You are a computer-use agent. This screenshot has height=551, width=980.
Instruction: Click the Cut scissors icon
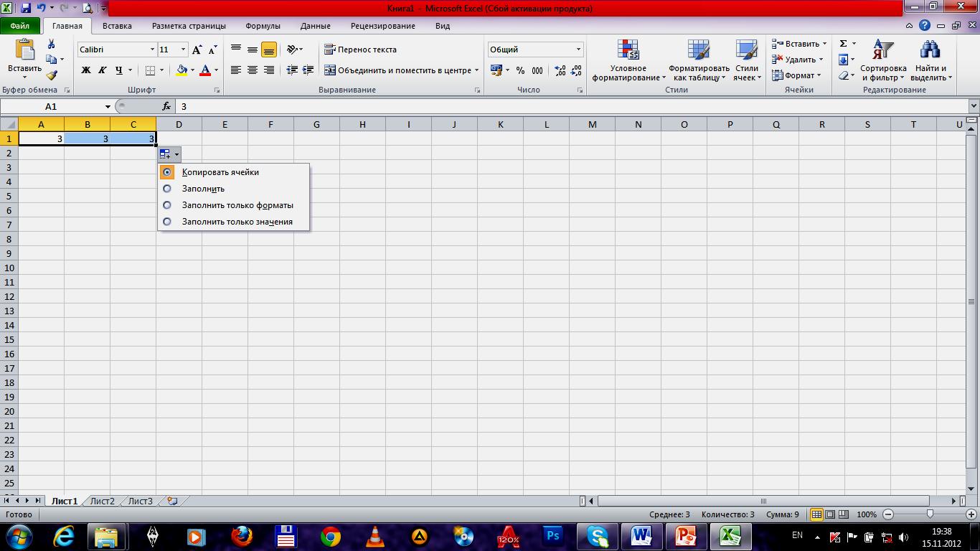[52, 44]
